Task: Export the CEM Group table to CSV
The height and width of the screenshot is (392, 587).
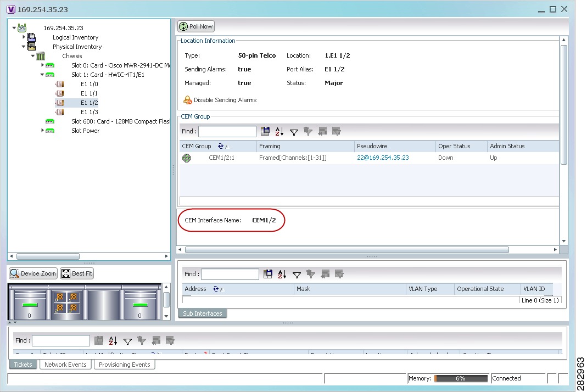Action: tap(265, 131)
